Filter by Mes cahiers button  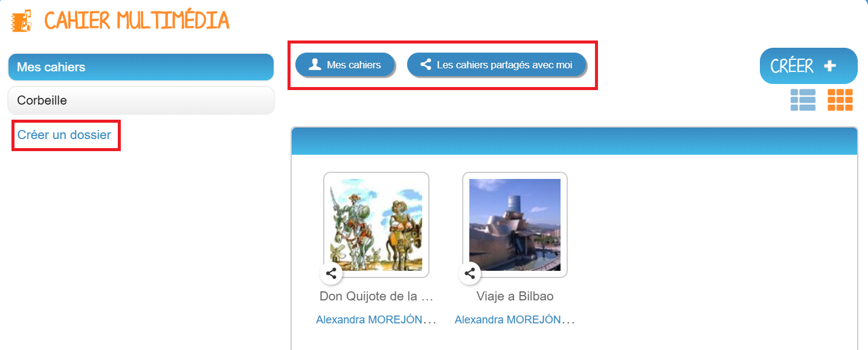[x=345, y=65]
